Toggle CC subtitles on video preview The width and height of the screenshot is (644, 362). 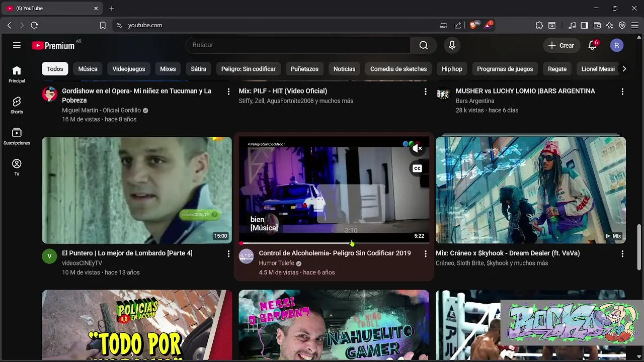coord(417,168)
